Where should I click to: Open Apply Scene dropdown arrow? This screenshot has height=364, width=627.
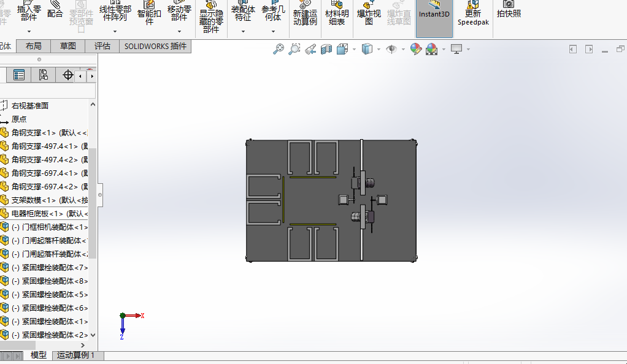[444, 50]
